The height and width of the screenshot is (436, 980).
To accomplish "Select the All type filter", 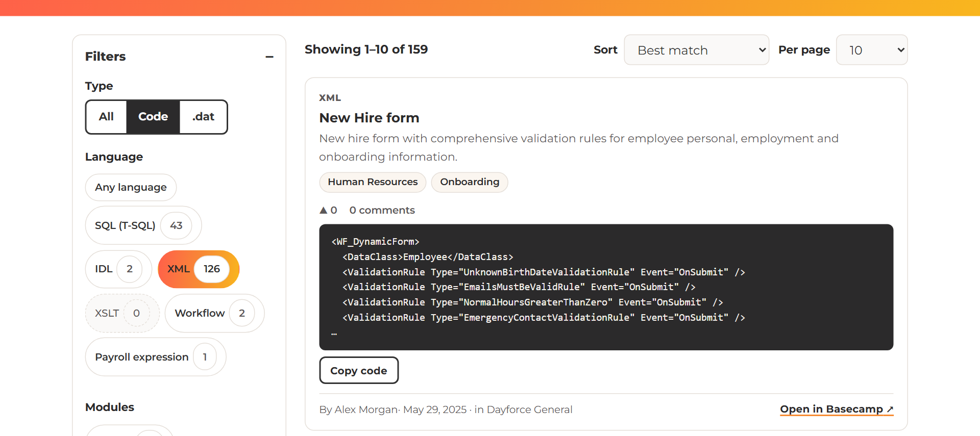I will pos(106,117).
